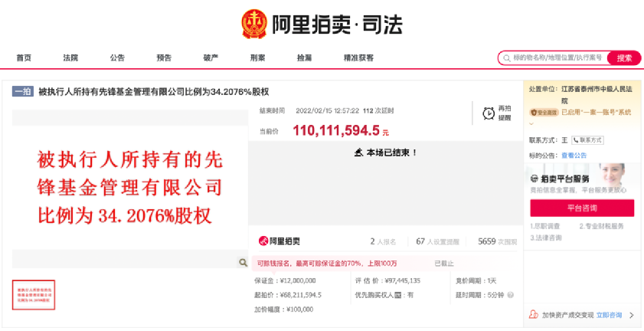Click the 阿里拍卖 red logo icon
The width and height of the screenshot is (644, 331).
click(263, 241)
